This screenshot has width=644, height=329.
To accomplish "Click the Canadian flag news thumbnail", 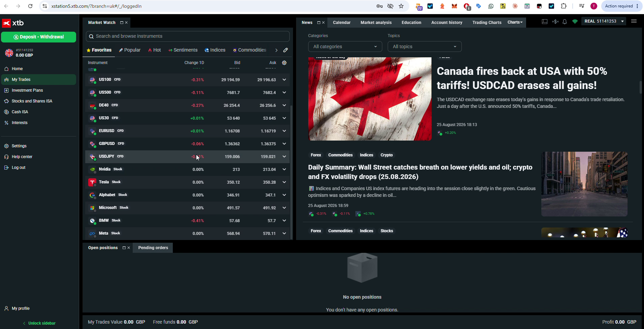I will [369, 99].
